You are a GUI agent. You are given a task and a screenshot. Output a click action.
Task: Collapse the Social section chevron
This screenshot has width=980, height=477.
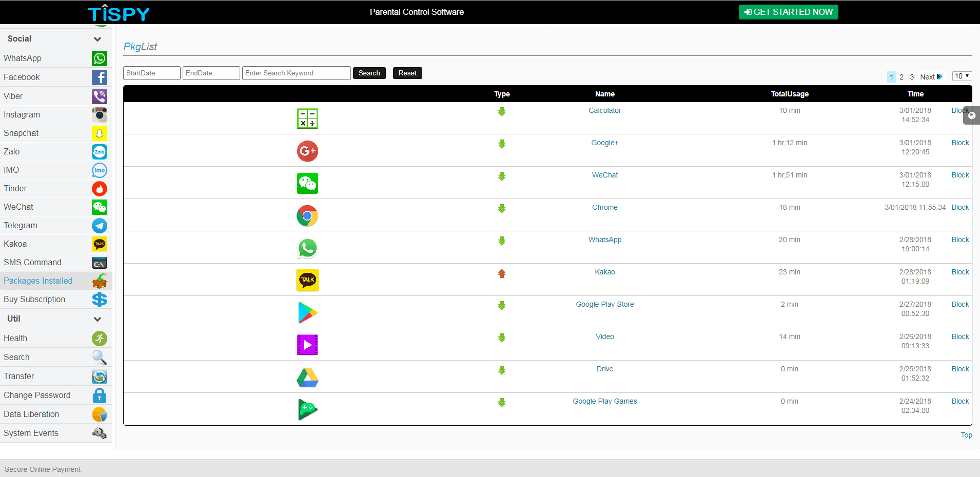pyautogui.click(x=97, y=39)
